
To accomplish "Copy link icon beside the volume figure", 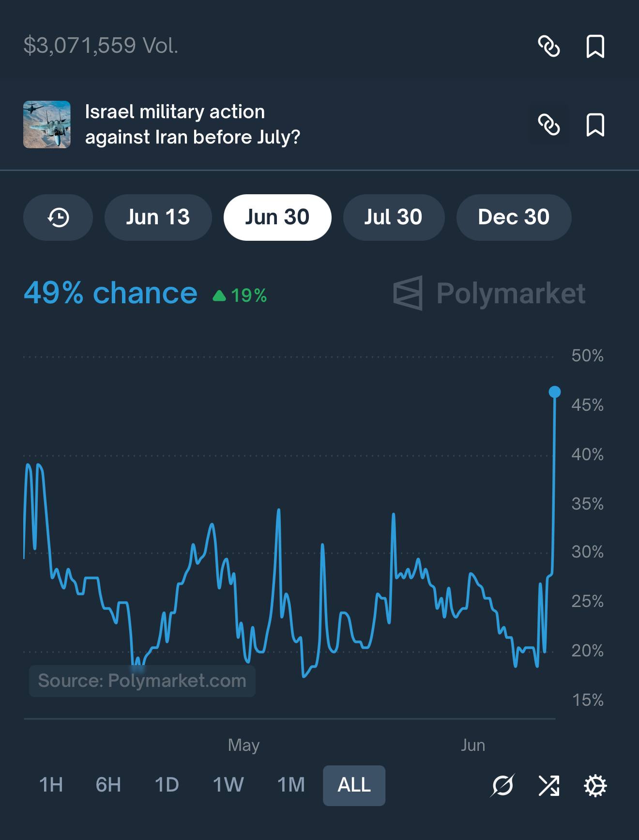I will tap(549, 47).
